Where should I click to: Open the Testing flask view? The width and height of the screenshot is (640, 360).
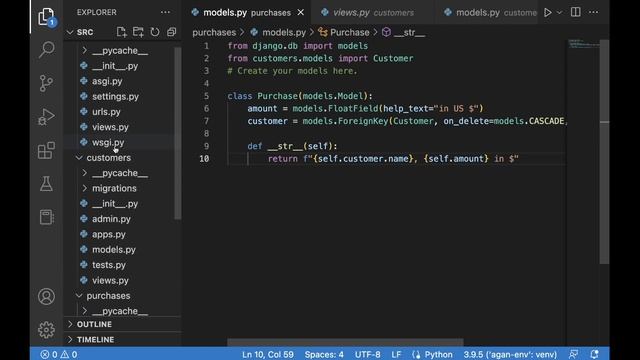(x=46, y=184)
